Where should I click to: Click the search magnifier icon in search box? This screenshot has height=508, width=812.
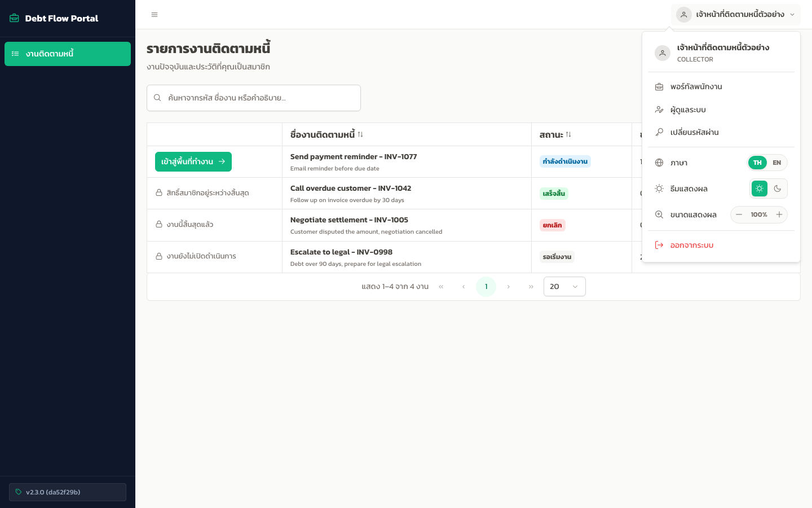tap(157, 98)
